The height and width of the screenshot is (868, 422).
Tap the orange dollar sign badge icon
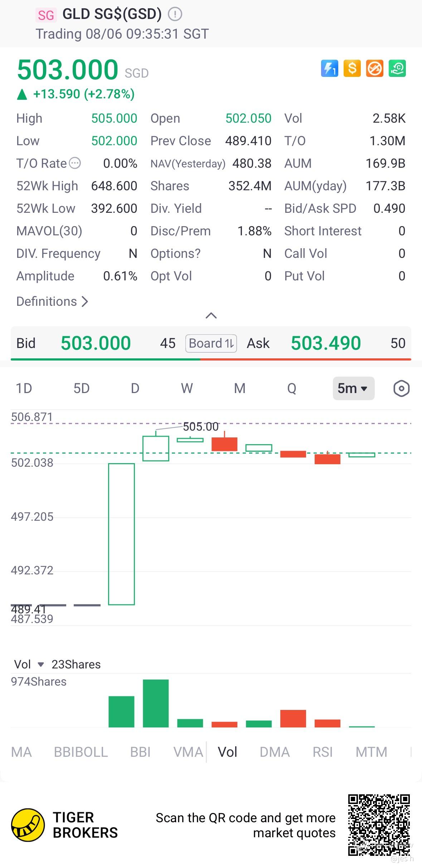click(x=352, y=68)
